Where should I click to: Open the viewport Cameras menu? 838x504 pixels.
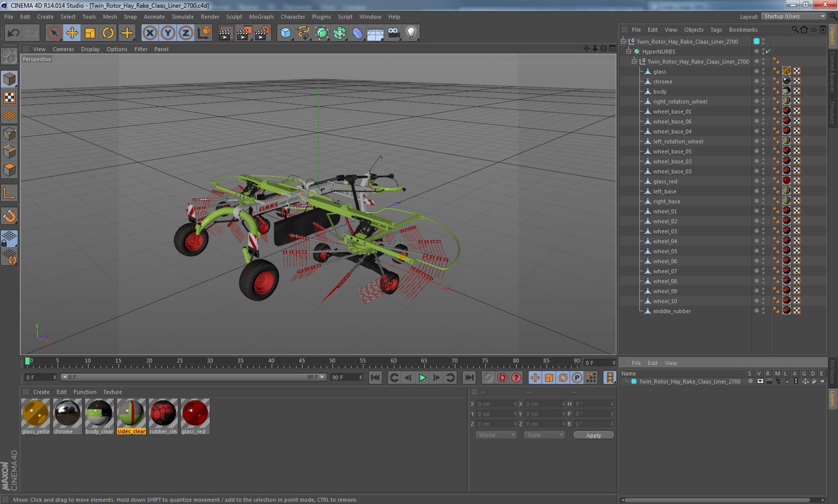pyautogui.click(x=63, y=49)
